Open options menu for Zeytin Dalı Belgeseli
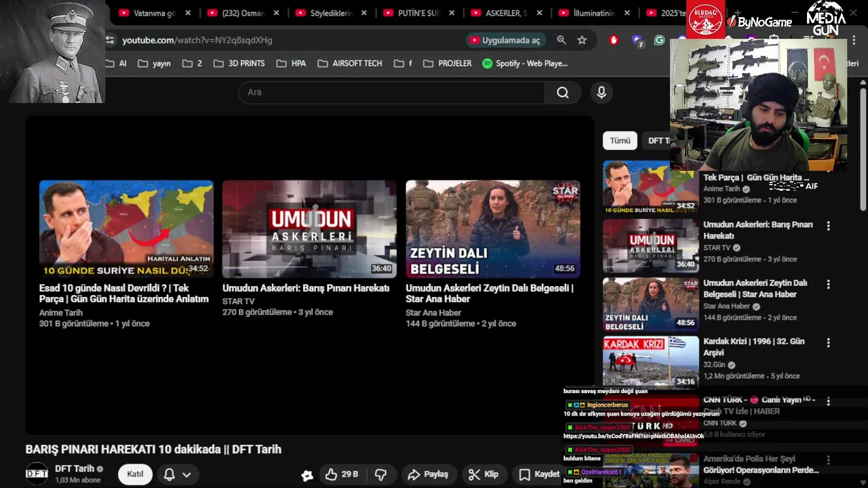This screenshot has height=488, width=868. [x=828, y=285]
